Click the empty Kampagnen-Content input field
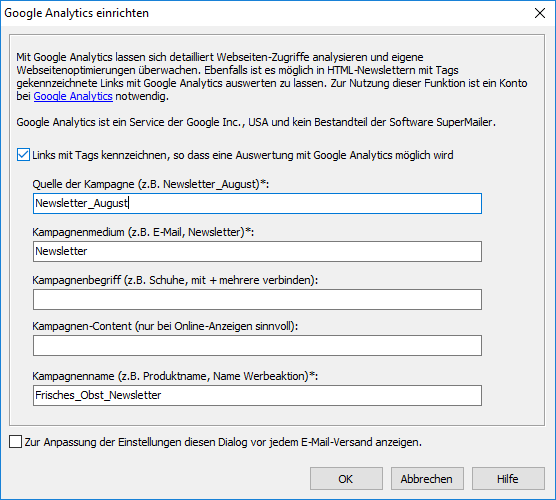The height and width of the screenshot is (500, 556). coord(257,345)
